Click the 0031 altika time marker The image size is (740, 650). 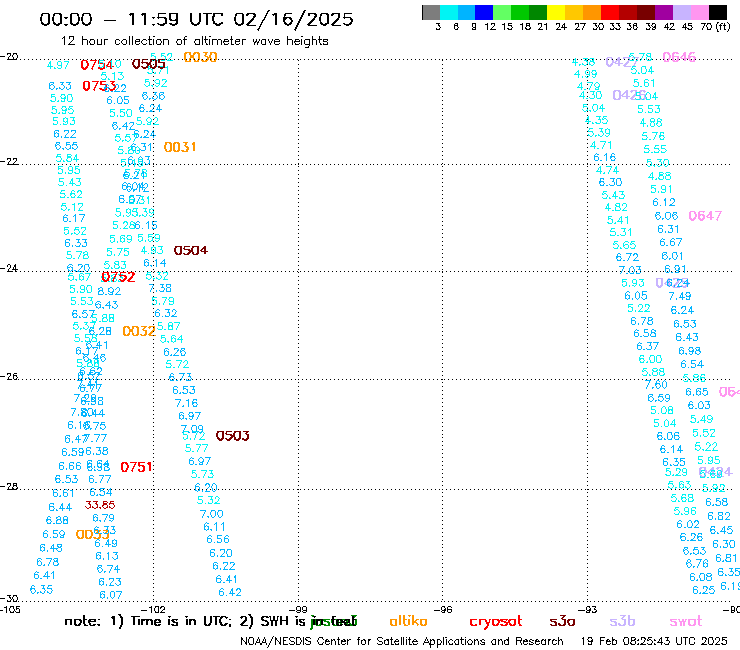pyautogui.click(x=180, y=147)
